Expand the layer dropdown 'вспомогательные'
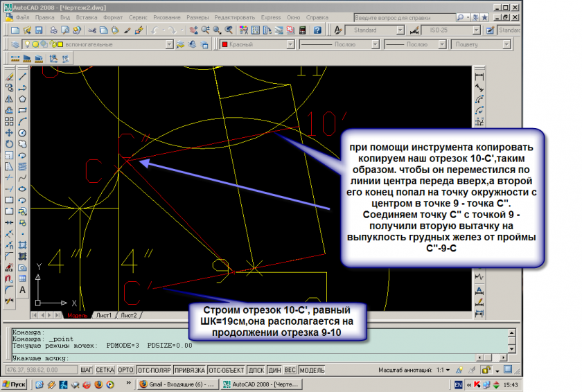This screenshot has height=392, width=582. [169, 45]
